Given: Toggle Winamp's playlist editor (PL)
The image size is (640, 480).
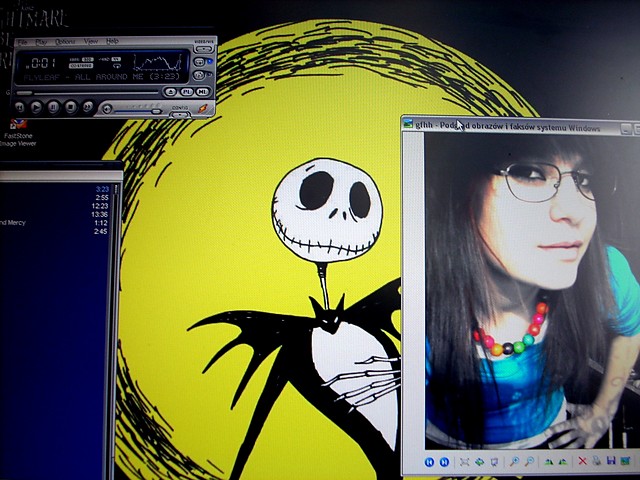Looking at the screenshot, I should pyautogui.click(x=187, y=92).
